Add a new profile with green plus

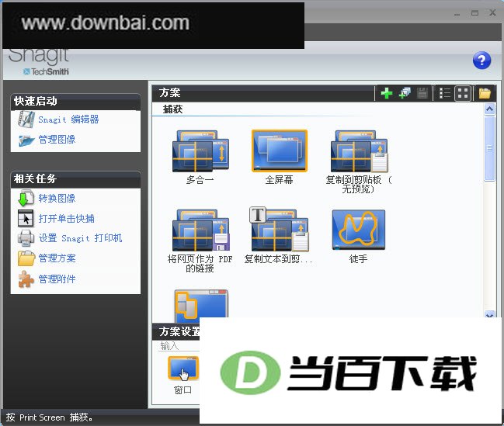click(x=387, y=93)
